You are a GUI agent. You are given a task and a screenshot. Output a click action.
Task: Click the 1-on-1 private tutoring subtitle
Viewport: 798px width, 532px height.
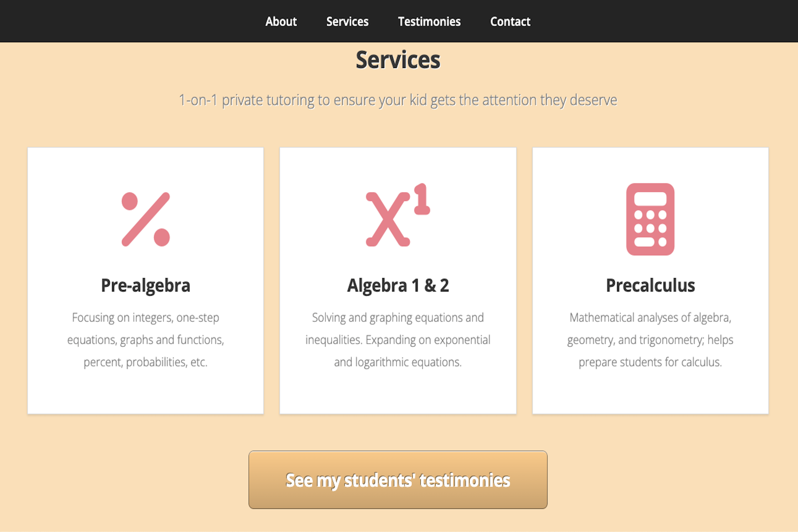point(398,100)
